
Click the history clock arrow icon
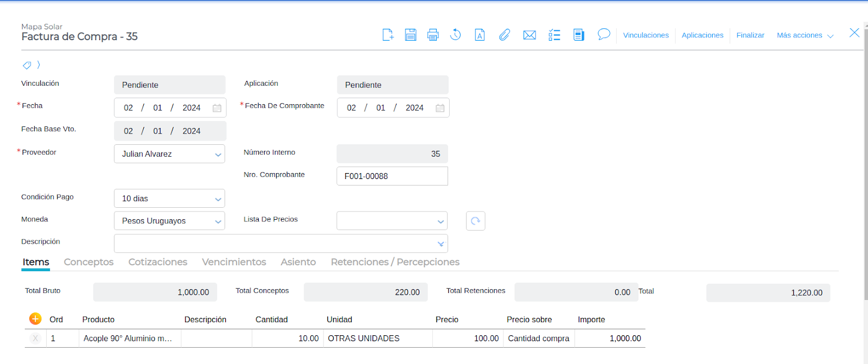[456, 35]
